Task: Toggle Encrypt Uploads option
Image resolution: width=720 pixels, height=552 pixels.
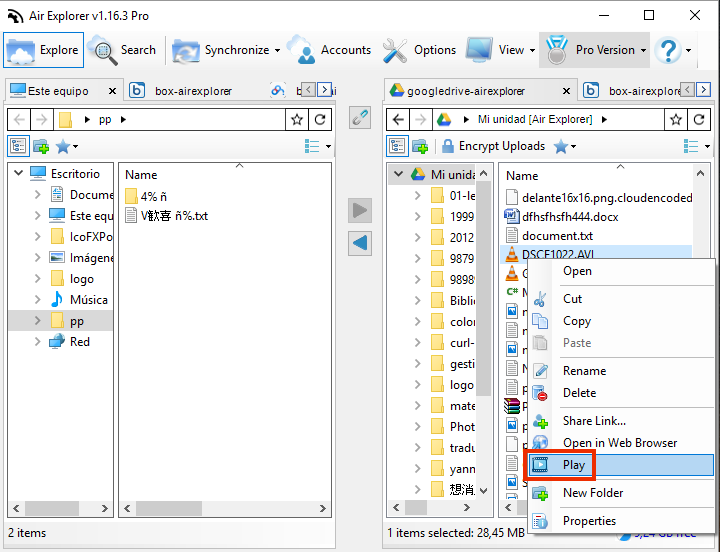Action: click(x=493, y=146)
